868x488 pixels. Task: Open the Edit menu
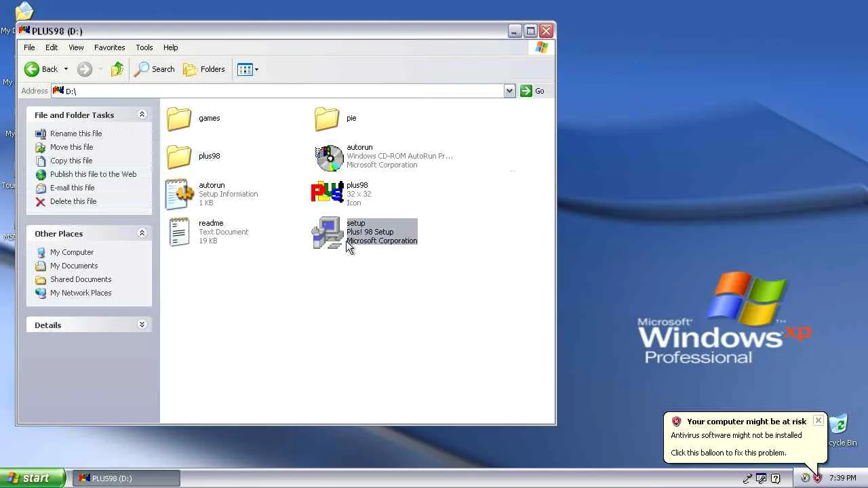tap(52, 47)
